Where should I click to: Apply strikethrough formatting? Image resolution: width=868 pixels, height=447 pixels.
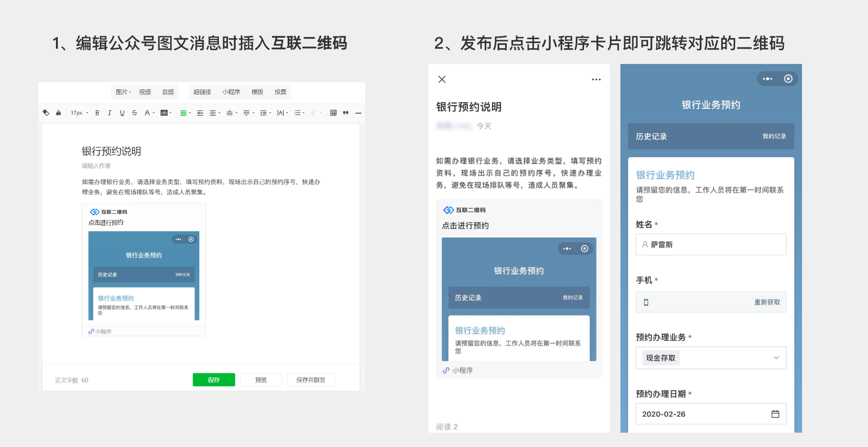(134, 113)
